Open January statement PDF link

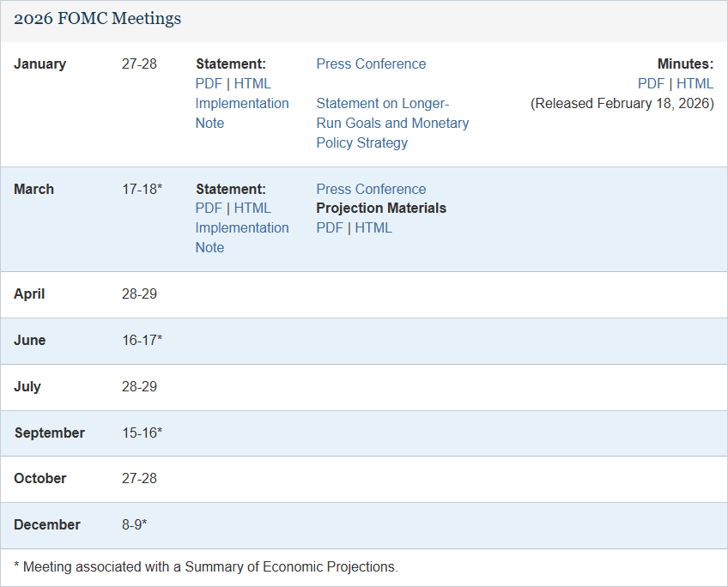click(x=209, y=83)
